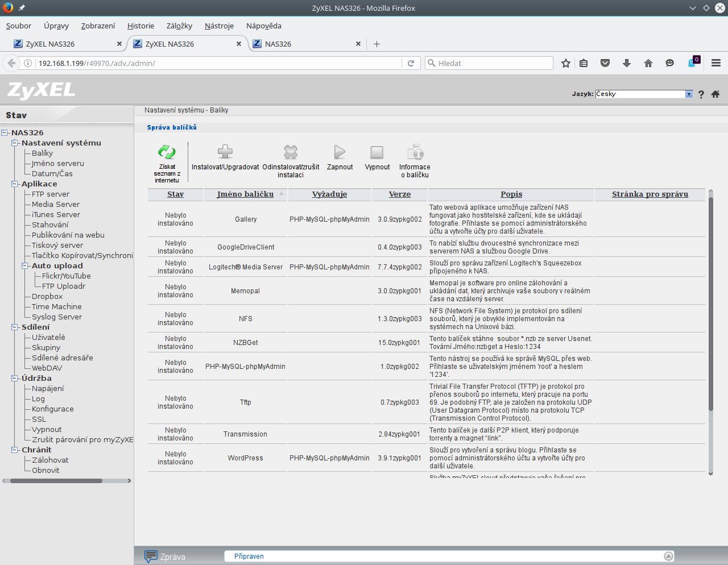This screenshot has width=728, height=565.
Task: Collapse the Auto upload tree node
Action: [26, 265]
